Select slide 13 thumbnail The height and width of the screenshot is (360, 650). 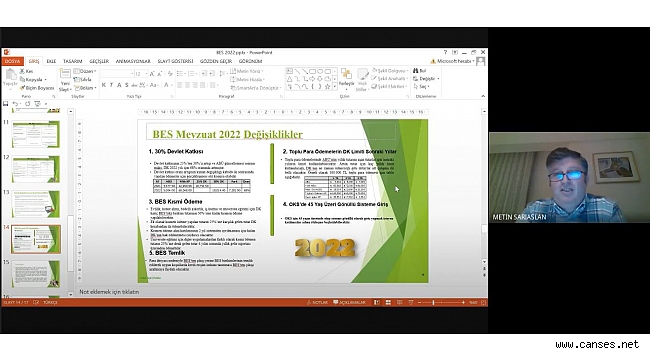point(36,204)
